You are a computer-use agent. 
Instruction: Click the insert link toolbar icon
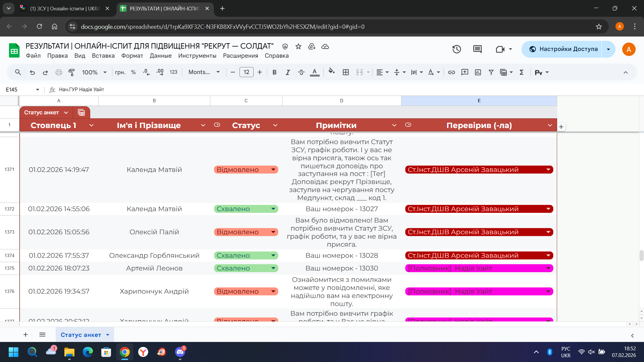[451, 72]
